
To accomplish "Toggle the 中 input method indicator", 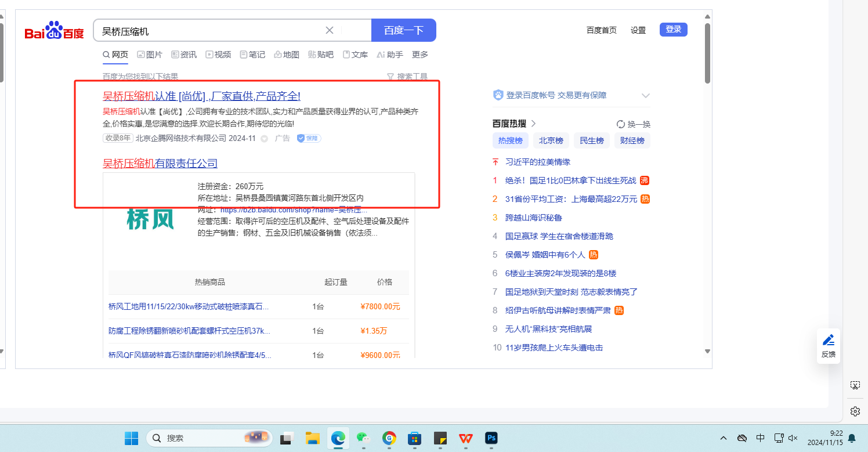I will coord(761,438).
